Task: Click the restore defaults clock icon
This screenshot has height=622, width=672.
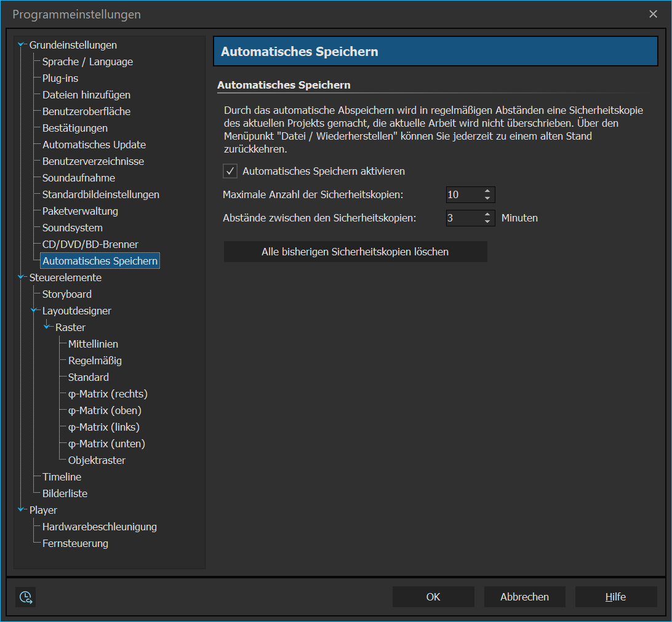Action: tap(25, 597)
